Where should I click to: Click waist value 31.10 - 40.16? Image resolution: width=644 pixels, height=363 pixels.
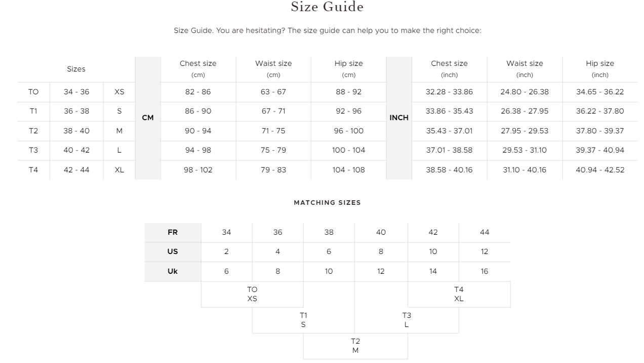pos(525,170)
